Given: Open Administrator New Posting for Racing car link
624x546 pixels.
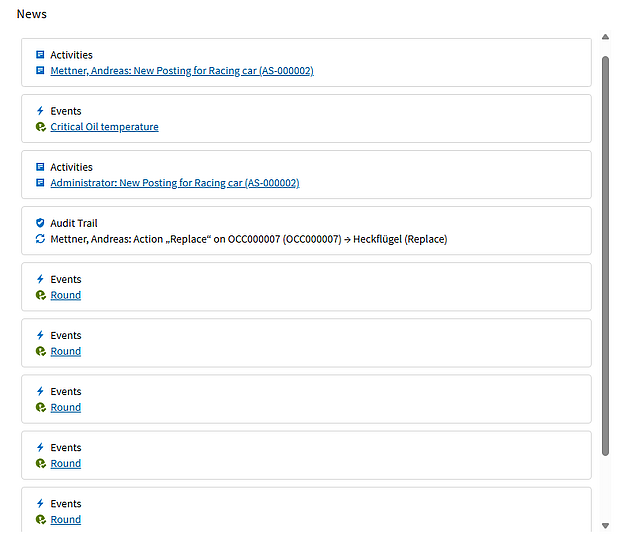Looking at the screenshot, I should click(175, 183).
